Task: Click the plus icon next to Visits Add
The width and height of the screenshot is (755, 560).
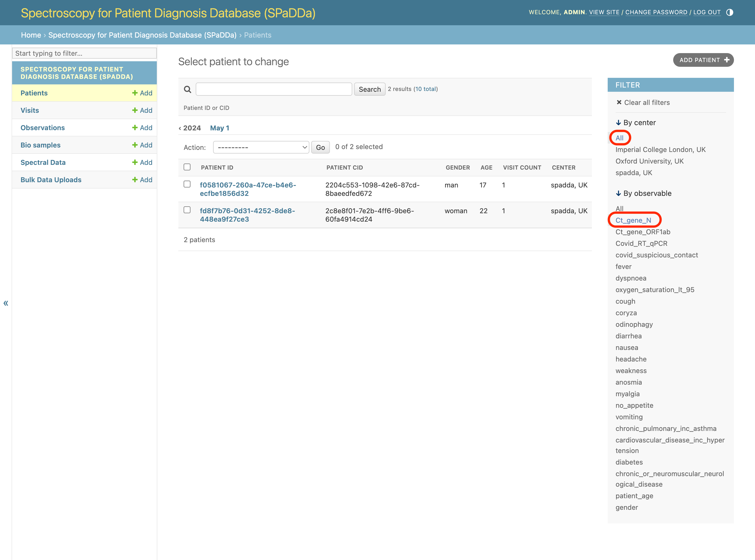Action: [135, 110]
